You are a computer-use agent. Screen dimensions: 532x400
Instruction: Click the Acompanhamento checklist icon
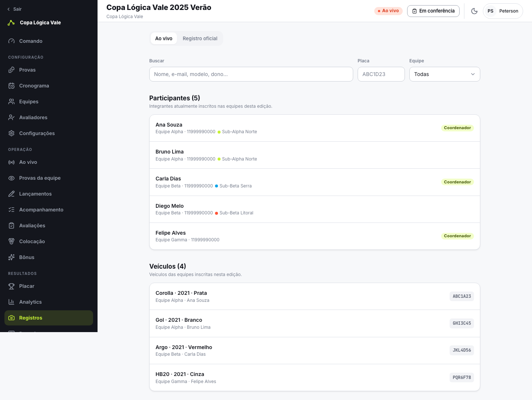(11, 210)
